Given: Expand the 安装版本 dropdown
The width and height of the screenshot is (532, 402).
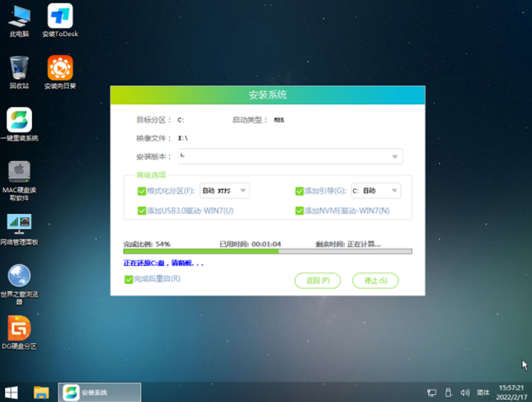Looking at the screenshot, I should click(x=291, y=157).
